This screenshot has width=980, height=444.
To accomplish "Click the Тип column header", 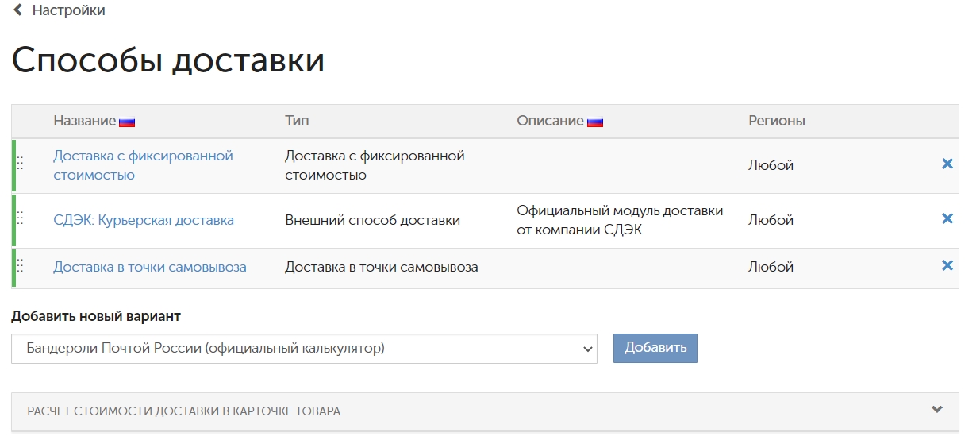I will [x=297, y=121].
